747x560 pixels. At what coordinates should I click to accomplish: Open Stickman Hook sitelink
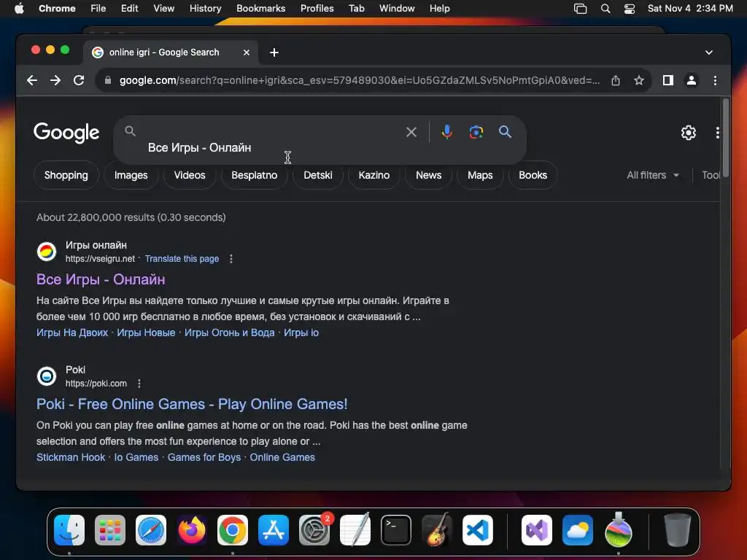[71, 458]
